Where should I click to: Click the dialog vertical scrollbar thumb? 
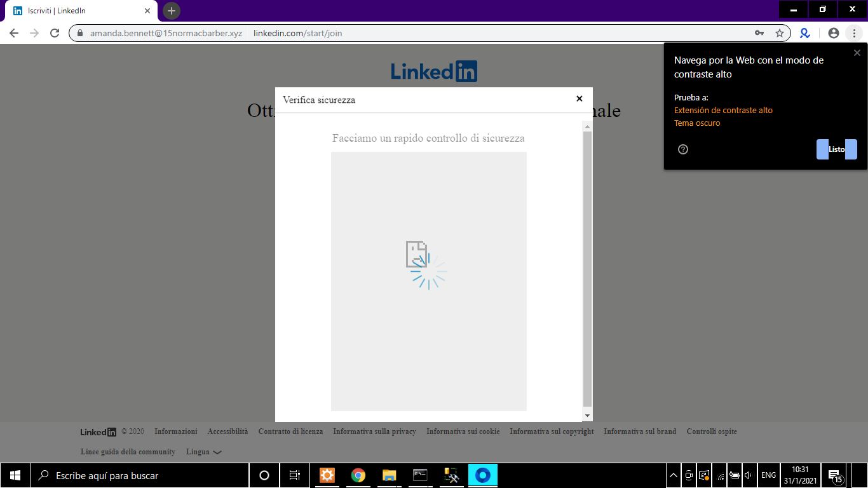pyautogui.click(x=587, y=269)
